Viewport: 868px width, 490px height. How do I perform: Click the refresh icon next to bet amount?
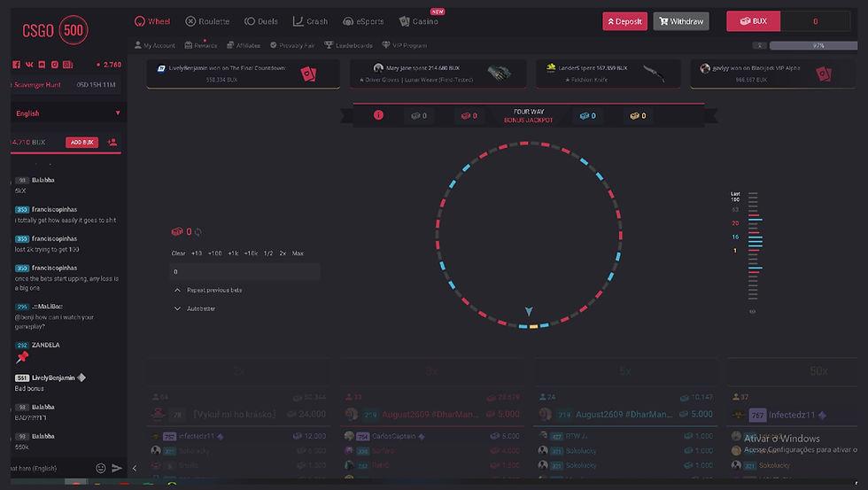198,232
